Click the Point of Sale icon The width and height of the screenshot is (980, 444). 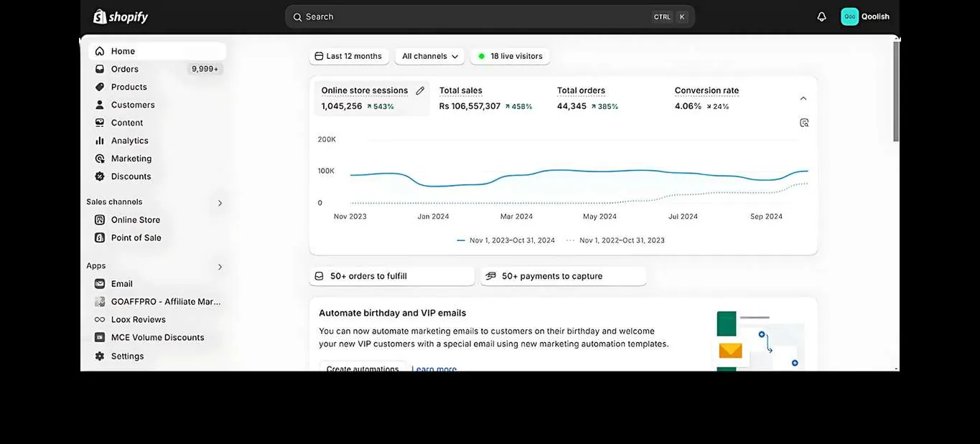coord(100,237)
